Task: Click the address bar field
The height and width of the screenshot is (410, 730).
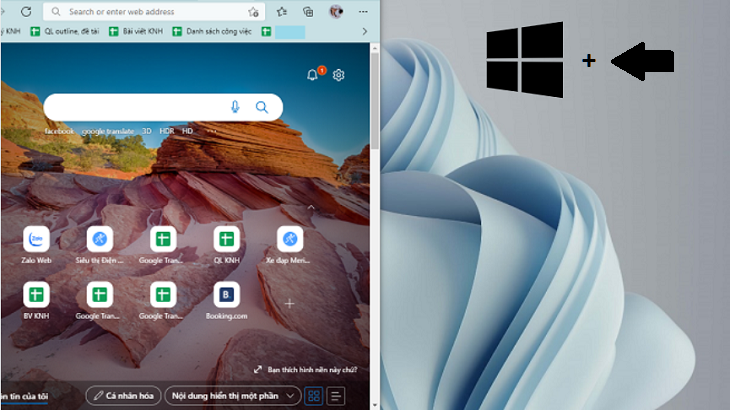Action: 154,12
